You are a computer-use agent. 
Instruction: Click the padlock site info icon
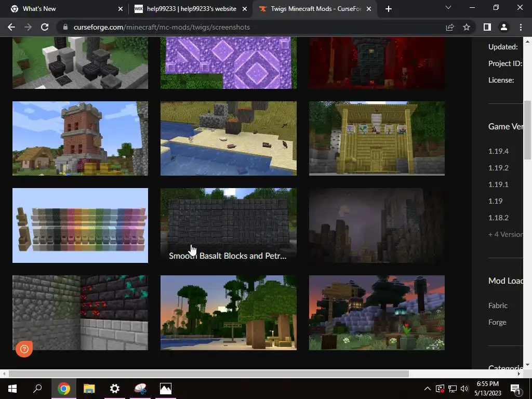pos(65,27)
